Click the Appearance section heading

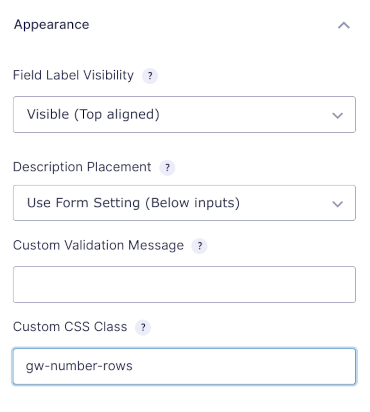click(x=52, y=25)
